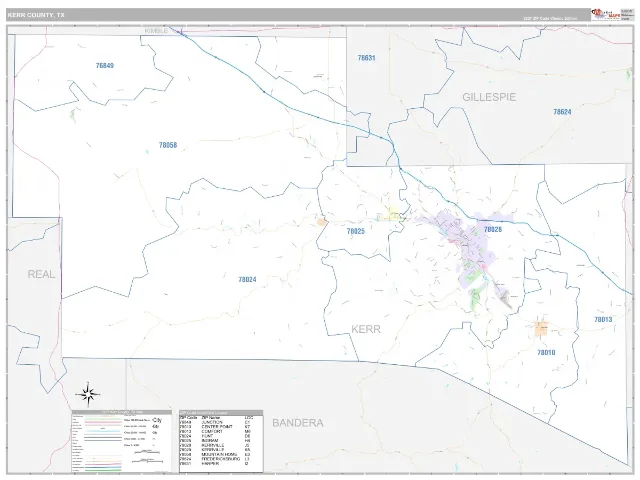Viewport: 640px width, 480px height.
Task: Select ZIP code label 78010
Action: pos(546,353)
